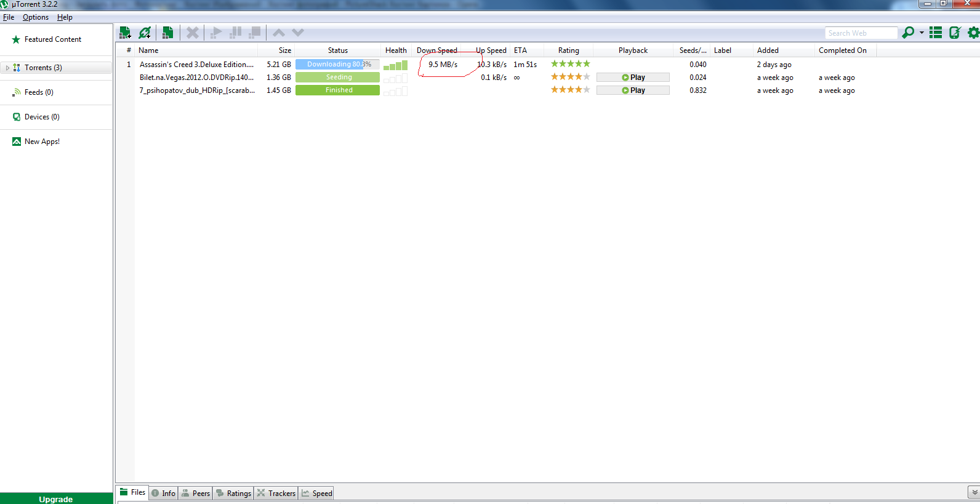Toggle the category list view icon
Image resolution: width=980 pixels, height=504 pixels.
(936, 33)
